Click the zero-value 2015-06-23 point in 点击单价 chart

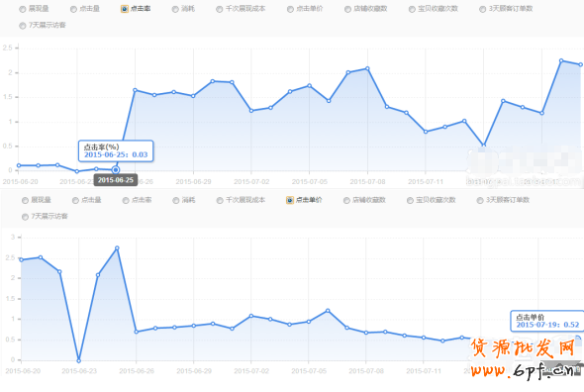78,360
